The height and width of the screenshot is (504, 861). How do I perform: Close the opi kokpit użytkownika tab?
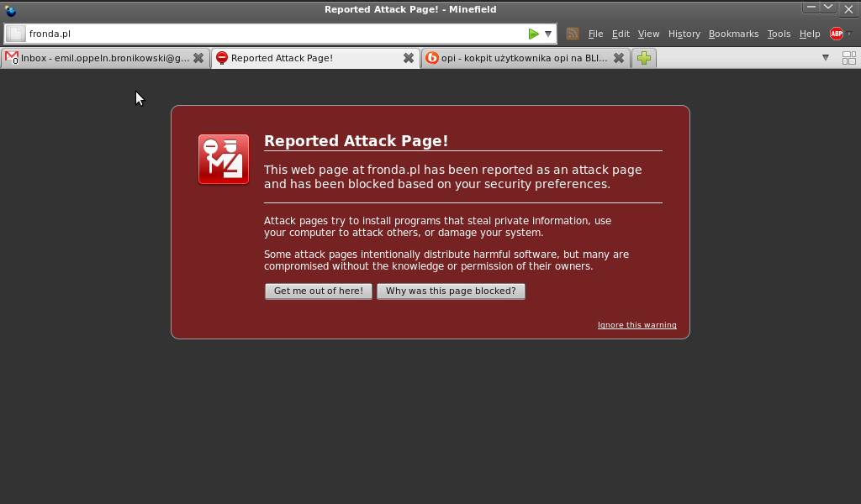[x=619, y=58]
